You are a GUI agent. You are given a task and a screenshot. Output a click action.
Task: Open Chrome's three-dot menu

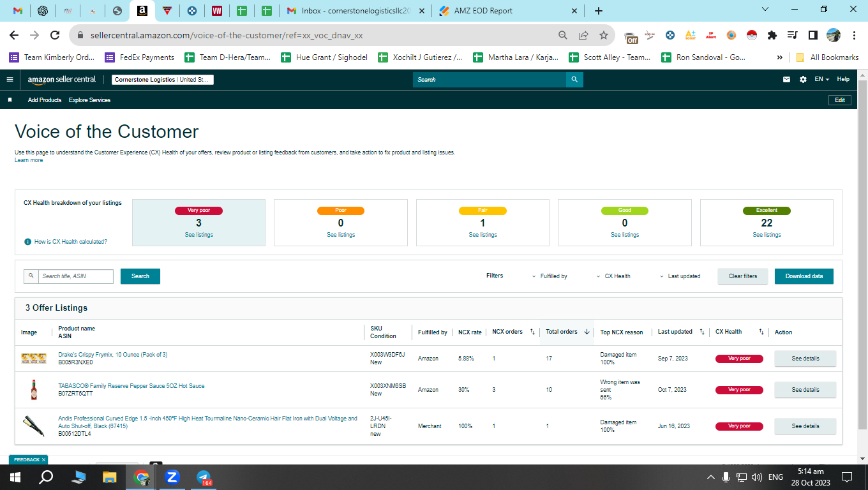tap(853, 35)
